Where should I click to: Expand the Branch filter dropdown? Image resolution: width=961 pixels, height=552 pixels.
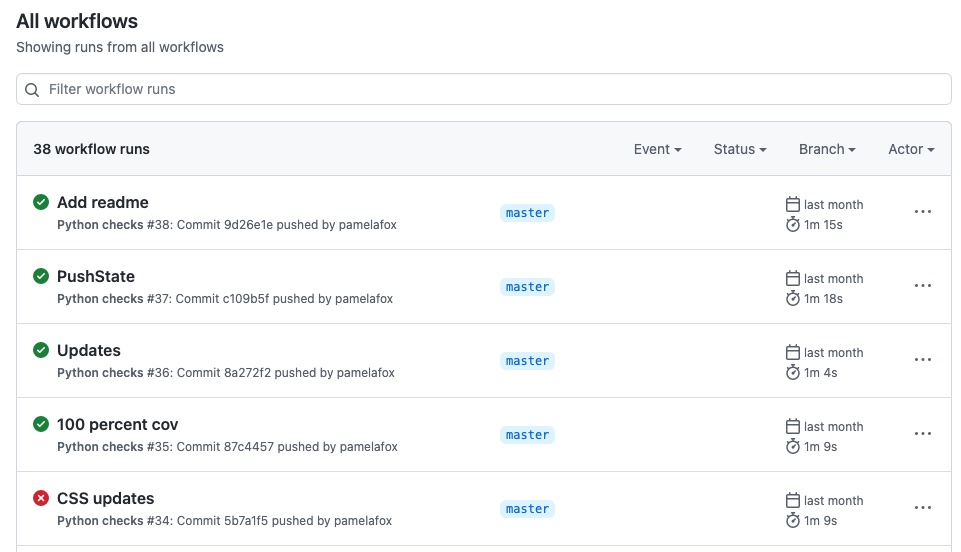point(827,149)
